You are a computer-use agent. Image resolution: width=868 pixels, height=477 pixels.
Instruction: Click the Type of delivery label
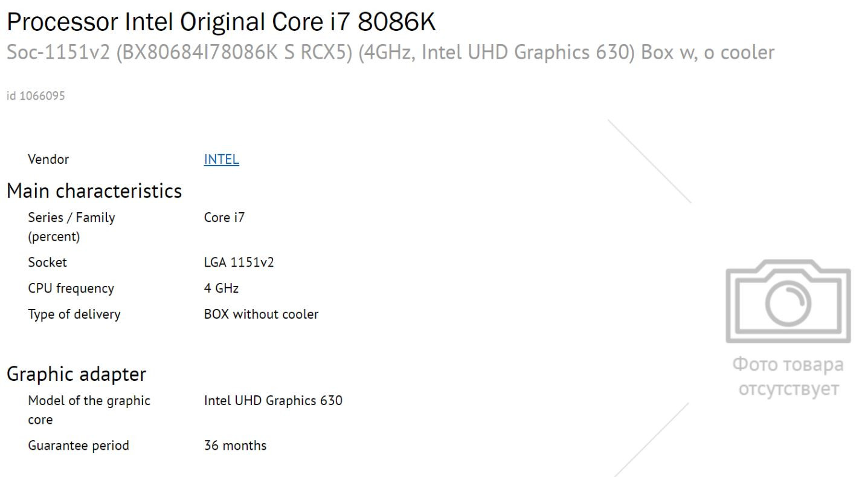point(74,314)
